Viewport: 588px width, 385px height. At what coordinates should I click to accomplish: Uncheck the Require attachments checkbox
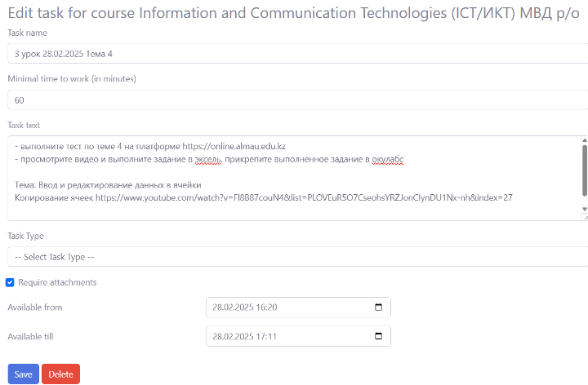coord(10,282)
